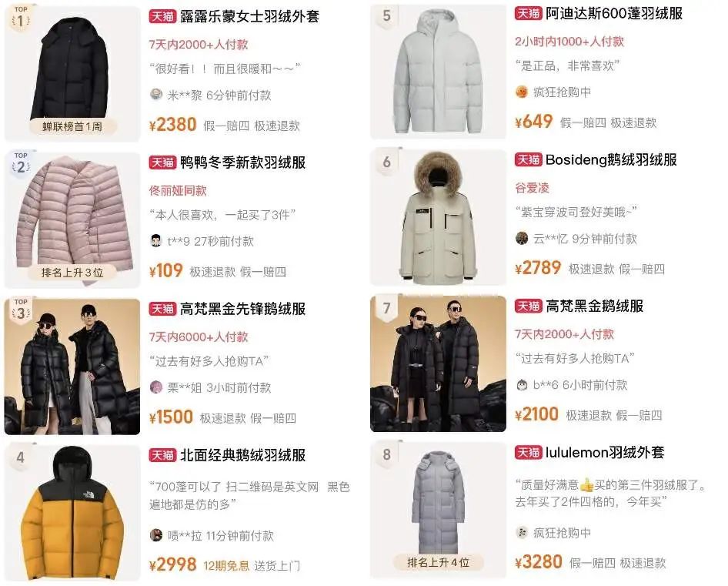Click avatar beside 云**忆 9分钟前付款
The height and width of the screenshot is (586, 728).
pos(522,238)
